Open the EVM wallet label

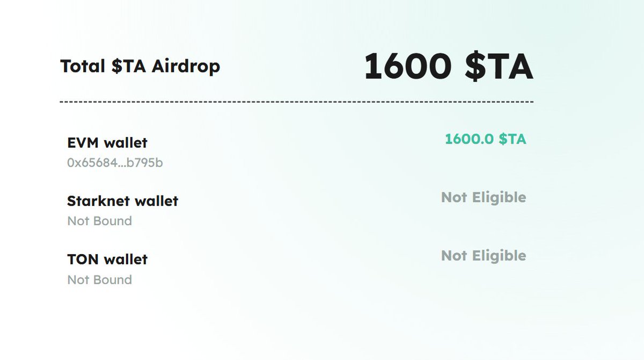(x=107, y=143)
